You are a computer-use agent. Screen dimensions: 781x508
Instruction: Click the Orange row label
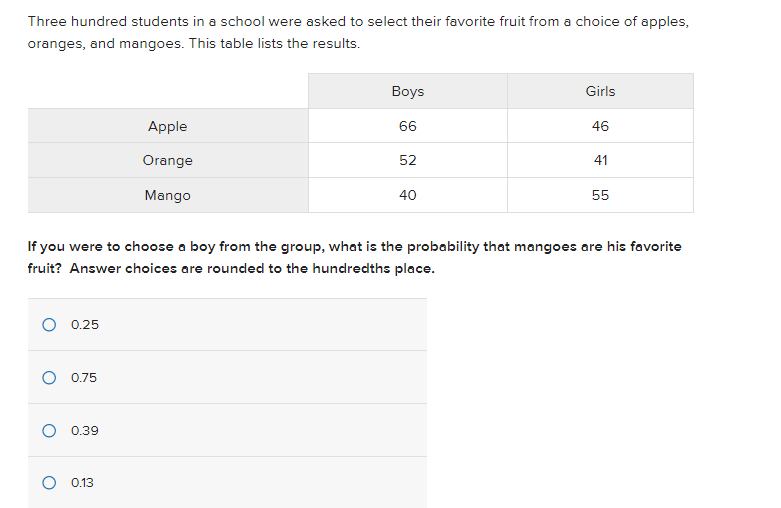[168, 160]
